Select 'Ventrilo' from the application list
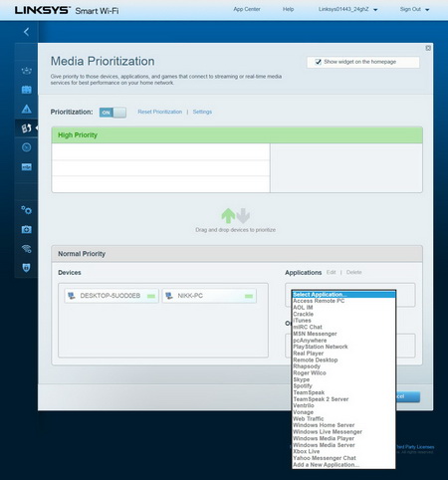The width and height of the screenshot is (448, 480). pyautogui.click(x=343, y=405)
